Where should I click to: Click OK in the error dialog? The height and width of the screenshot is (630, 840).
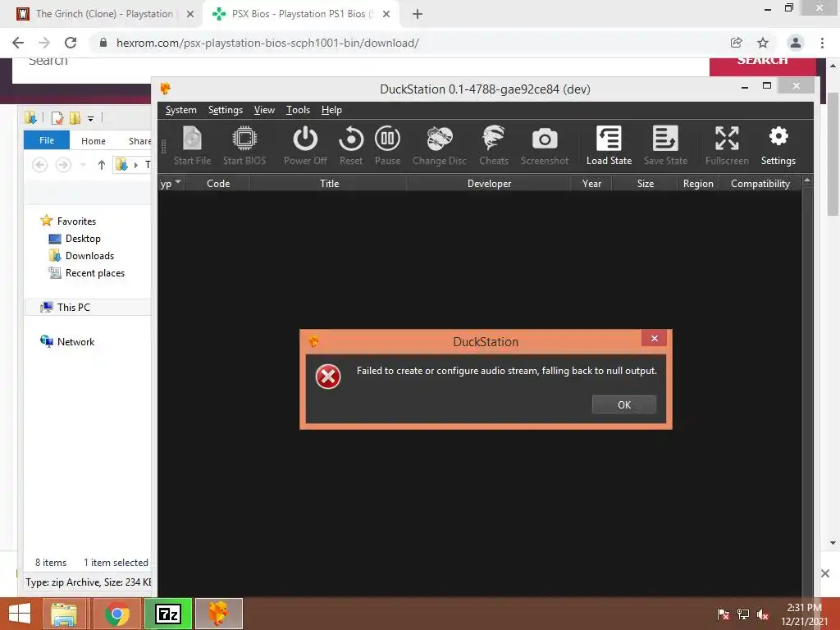coord(624,405)
